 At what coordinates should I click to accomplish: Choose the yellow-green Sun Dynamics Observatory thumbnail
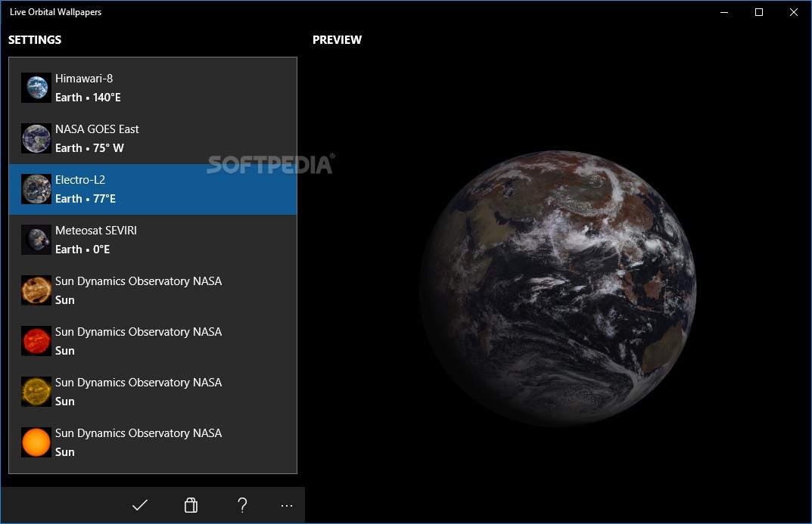[36, 392]
